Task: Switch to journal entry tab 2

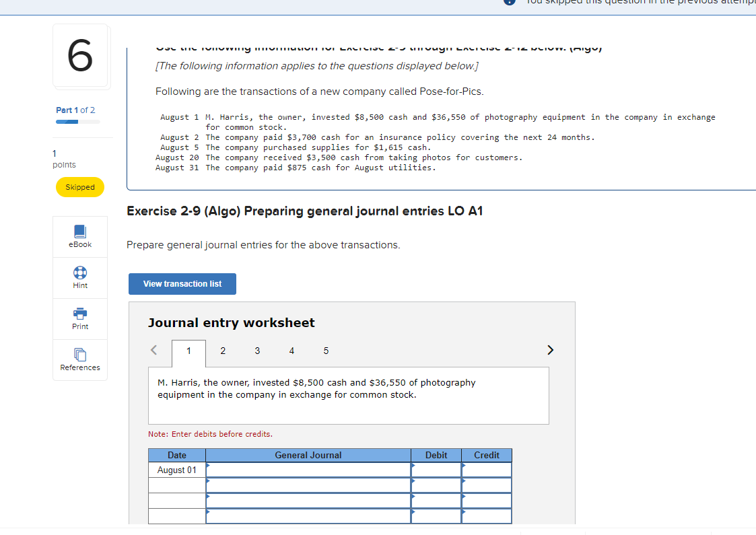Action: coord(223,351)
